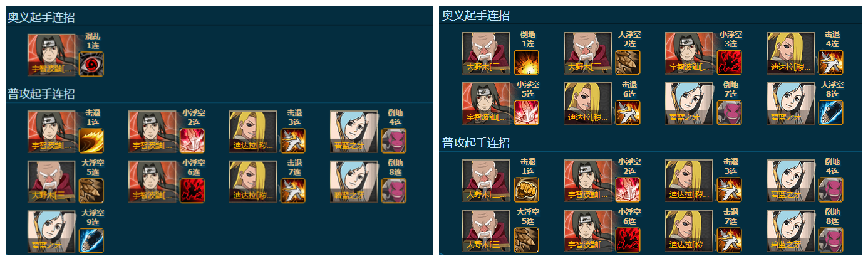Click the explosion 倒地 1连 skill icon
868x261 pixels.
point(527,62)
